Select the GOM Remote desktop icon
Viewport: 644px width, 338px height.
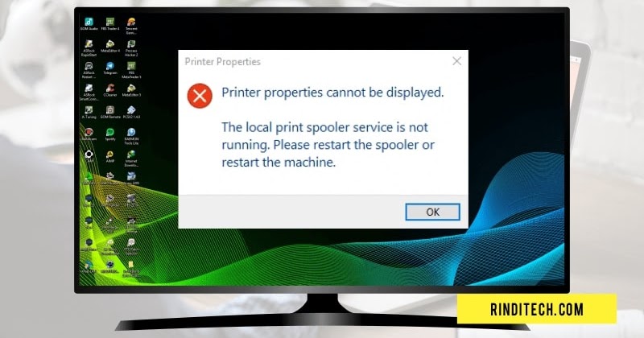110,112
